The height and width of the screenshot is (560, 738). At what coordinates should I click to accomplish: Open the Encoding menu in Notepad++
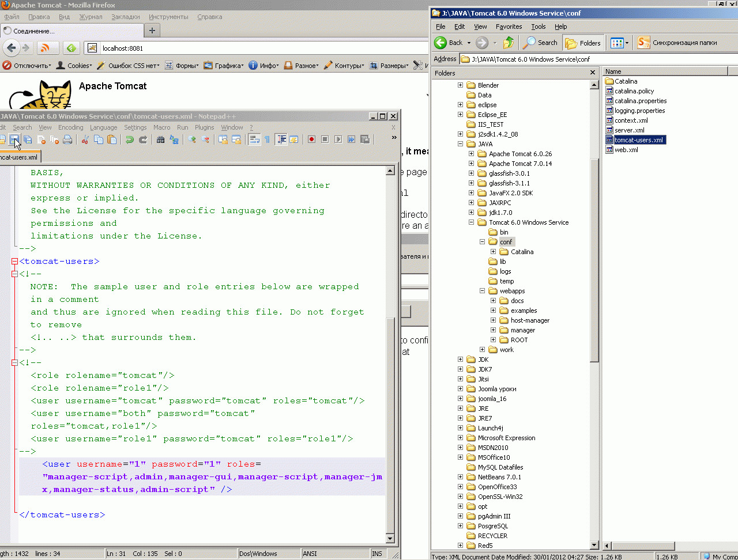(70, 127)
